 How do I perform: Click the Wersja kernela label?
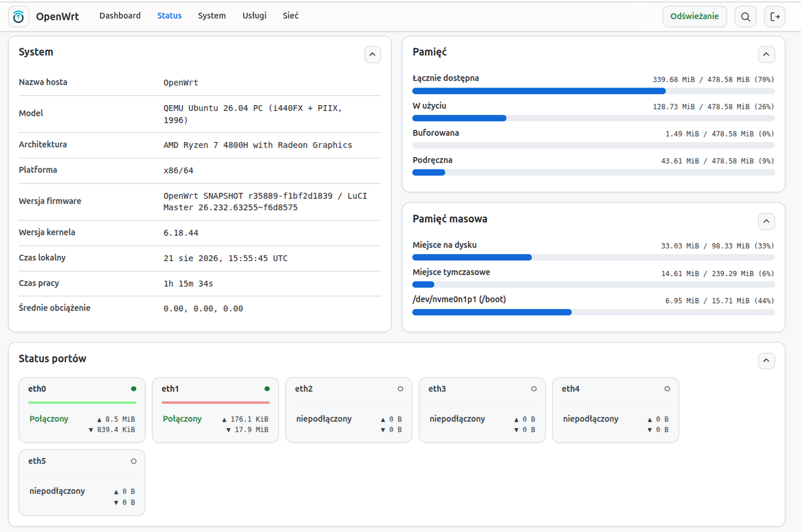[47, 232]
